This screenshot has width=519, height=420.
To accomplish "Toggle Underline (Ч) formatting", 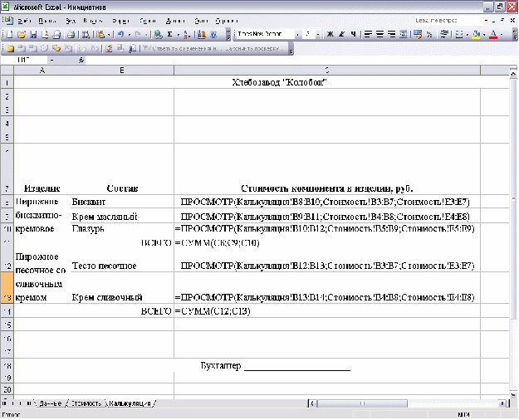I will pos(353,34).
